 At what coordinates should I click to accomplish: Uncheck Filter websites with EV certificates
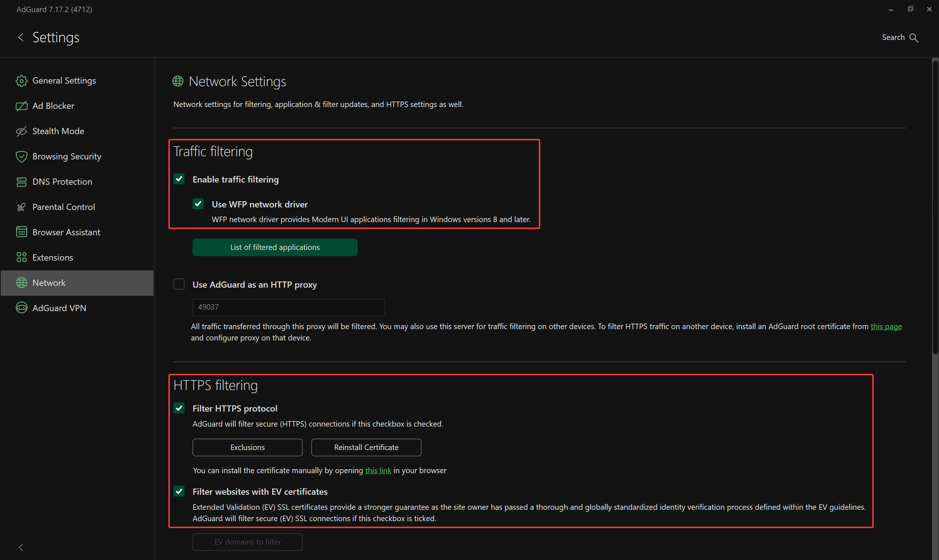pyautogui.click(x=179, y=491)
